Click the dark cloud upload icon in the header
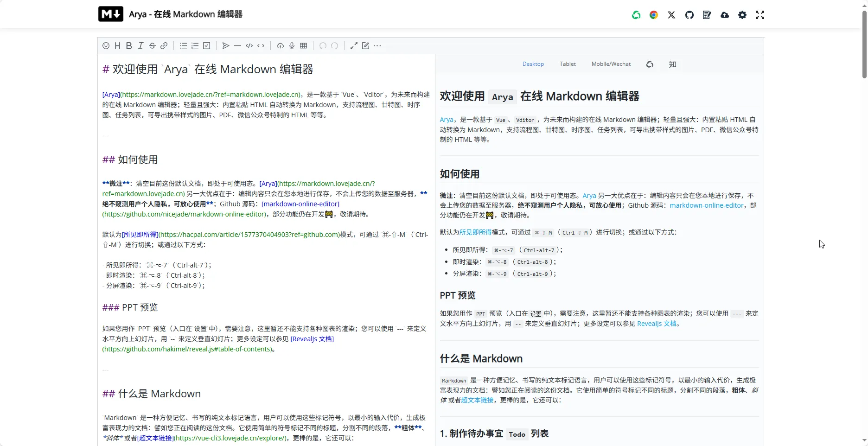Screen dimensions: 868x446 (x=725, y=15)
